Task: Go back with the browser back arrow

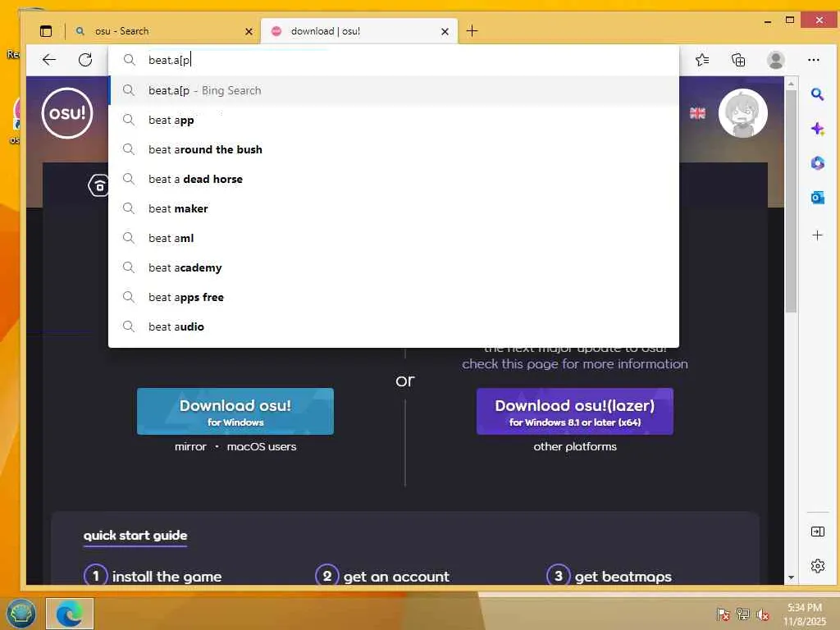Action: (49, 59)
